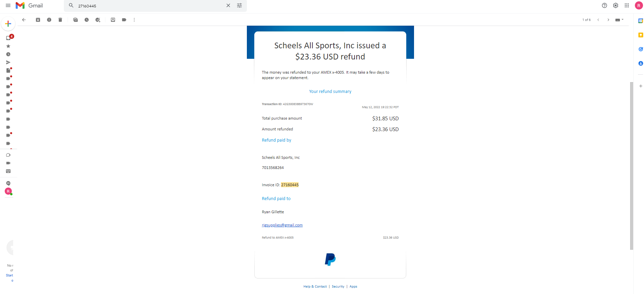The width and height of the screenshot is (644, 294).
Task: Go to the newer message arrow
Action: 598,20
